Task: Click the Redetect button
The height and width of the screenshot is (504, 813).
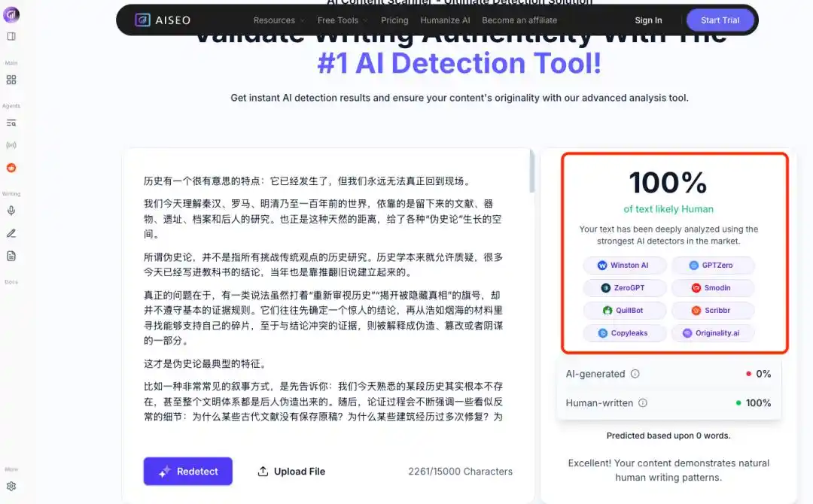Action: click(187, 472)
